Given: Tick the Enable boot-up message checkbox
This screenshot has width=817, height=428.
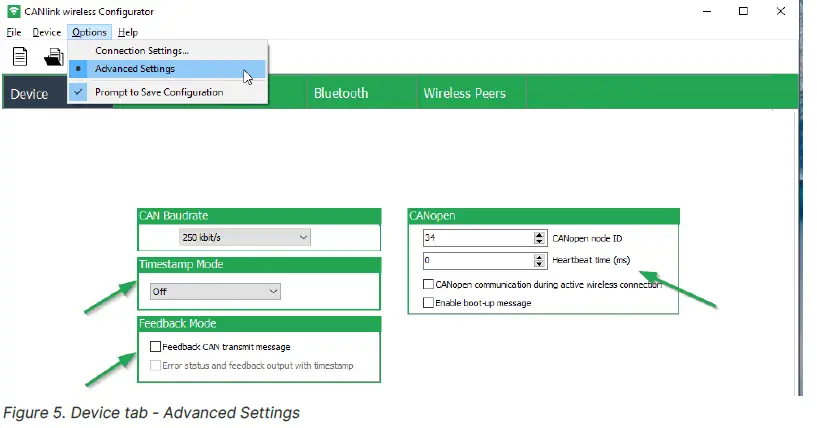Looking at the screenshot, I should coord(429,302).
